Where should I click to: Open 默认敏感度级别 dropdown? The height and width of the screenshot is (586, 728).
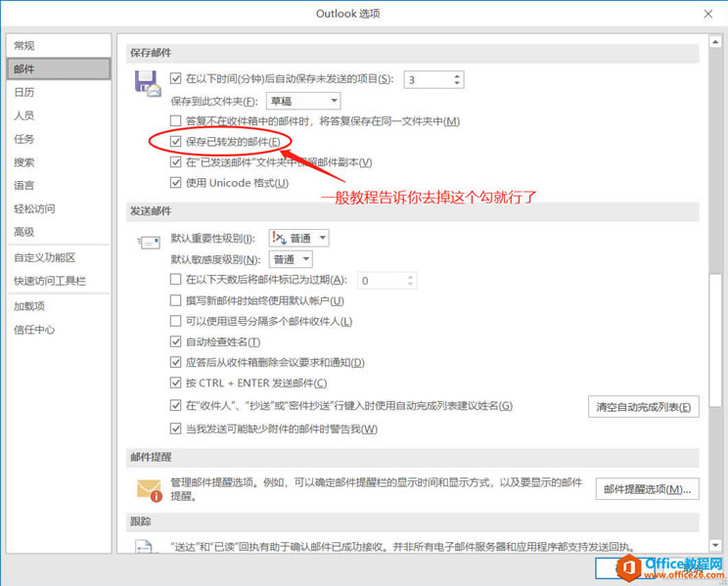291,259
